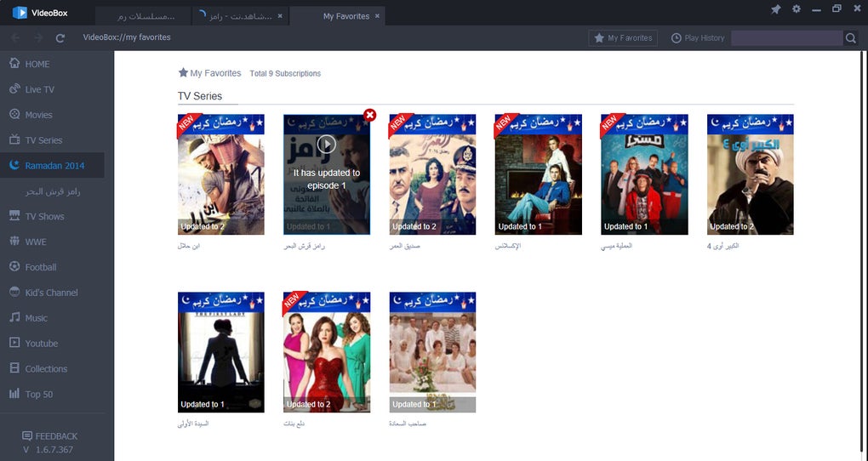This screenshot has width=868, height=461.
Task: Click the WWE icon in sidebar
Action: pyautogui.click(x=14, y=242)
